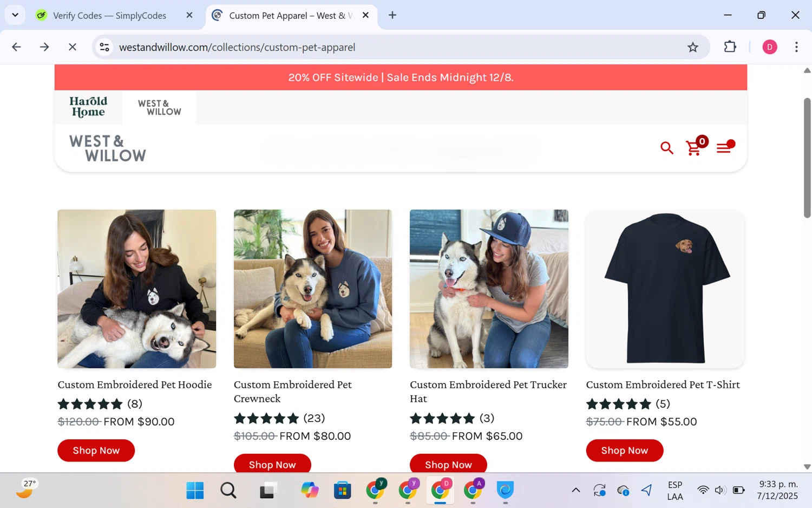This screenshot has width=812, height=508.
Task: Open the weather widget showing 27°
Action: (26, 489)
